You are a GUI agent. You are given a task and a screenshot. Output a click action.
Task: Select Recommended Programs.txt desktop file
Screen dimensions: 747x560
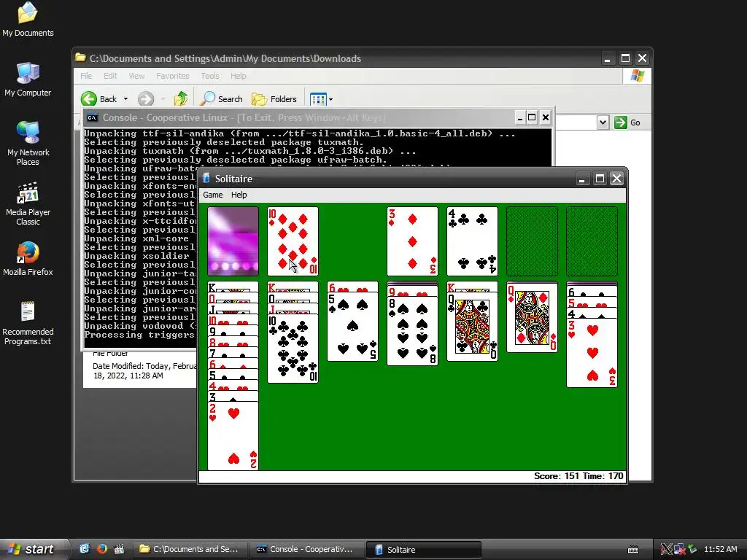(x=28, y=323)
